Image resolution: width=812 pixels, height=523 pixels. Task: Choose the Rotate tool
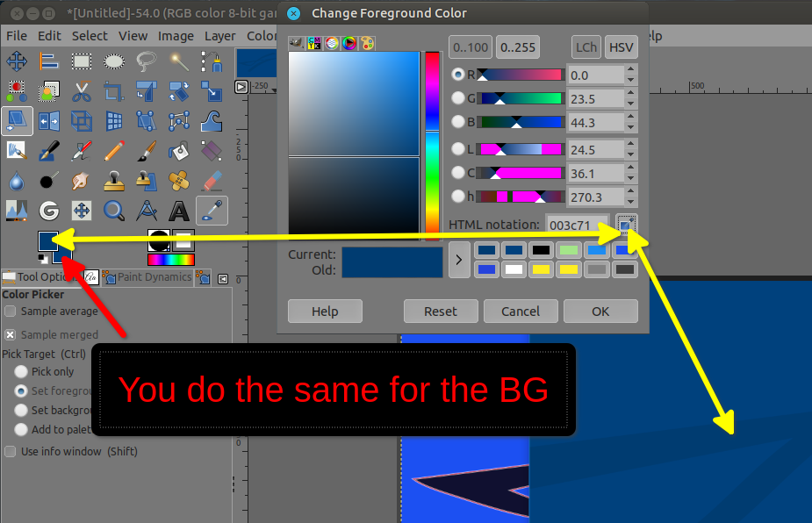tap(179, 91)
